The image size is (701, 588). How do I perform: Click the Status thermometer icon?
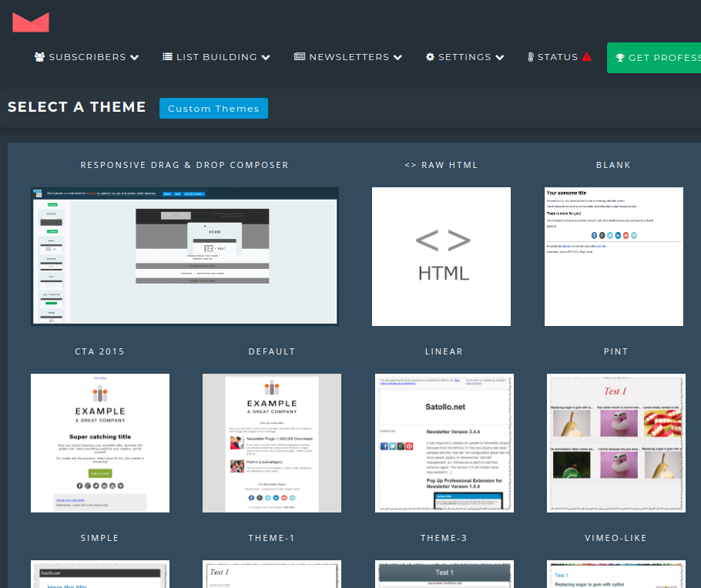coord(531,57)
